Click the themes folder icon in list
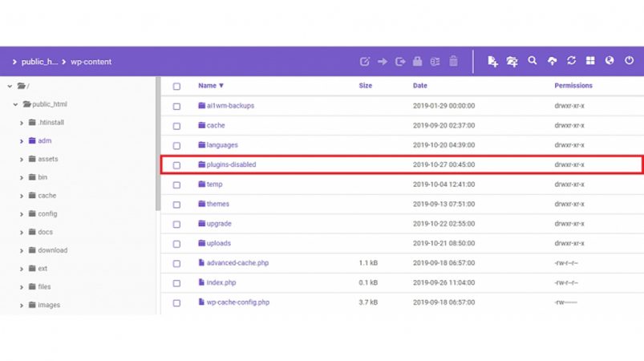 (201, 204)
